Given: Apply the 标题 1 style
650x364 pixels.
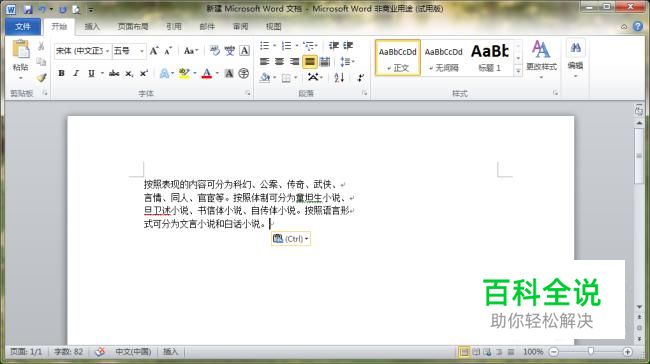Looking at the screenshot, I should [x=490, y=58].
